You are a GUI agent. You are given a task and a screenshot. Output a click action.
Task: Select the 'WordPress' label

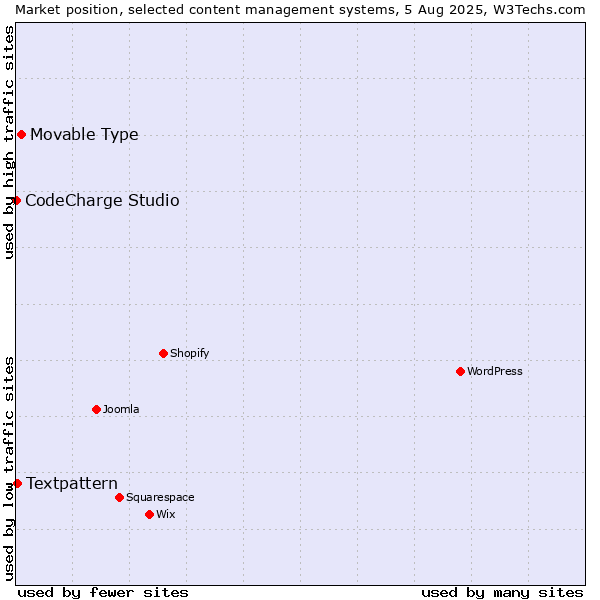tap(494, 371)
